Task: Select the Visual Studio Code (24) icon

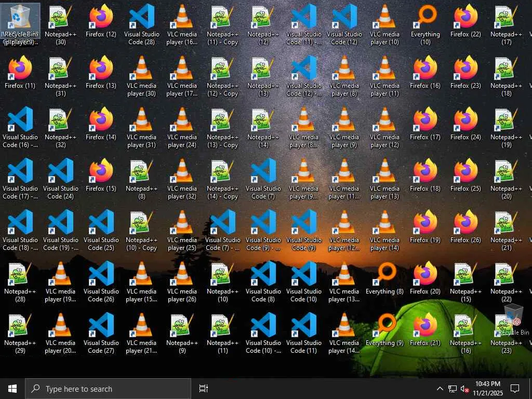Action: tap(60, 179)
